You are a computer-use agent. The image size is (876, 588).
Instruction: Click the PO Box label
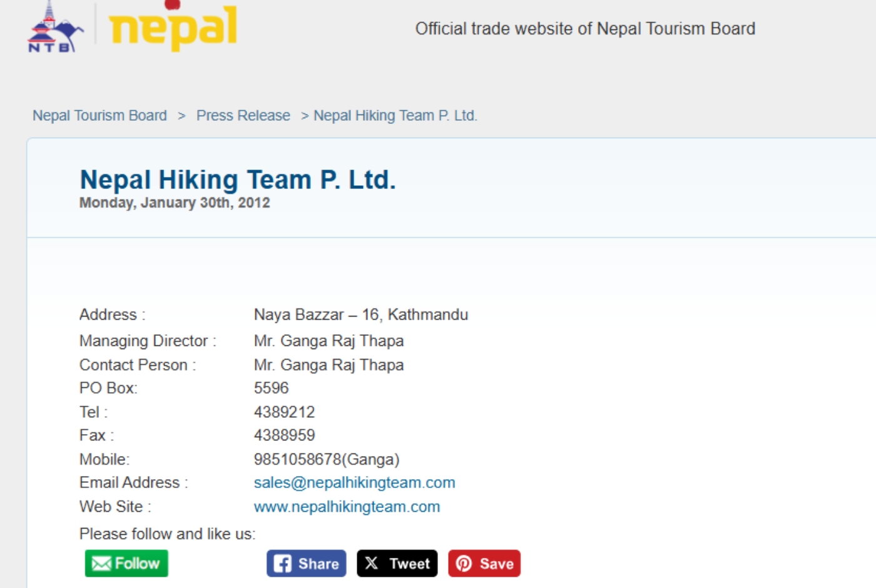coord(108,388)
